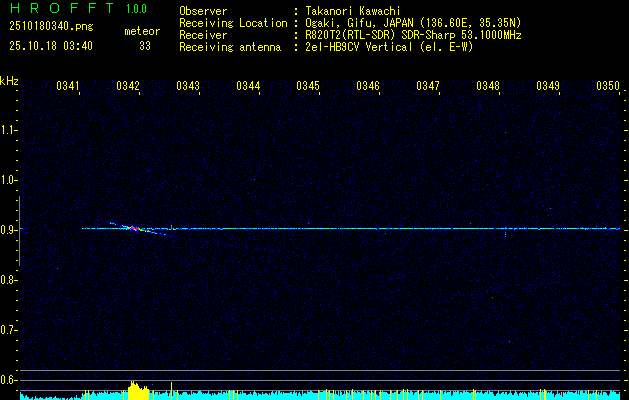Click the yellow peak in power graph

(136, 389)
